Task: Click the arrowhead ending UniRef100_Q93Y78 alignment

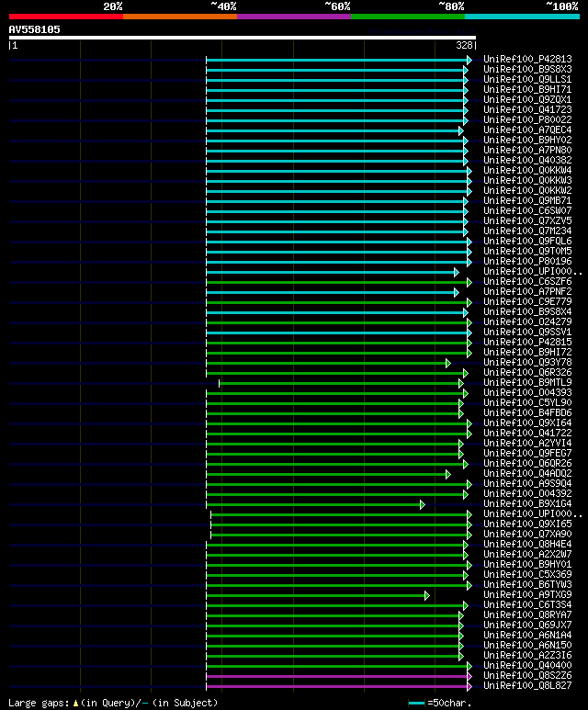Action: pos(448,363)
